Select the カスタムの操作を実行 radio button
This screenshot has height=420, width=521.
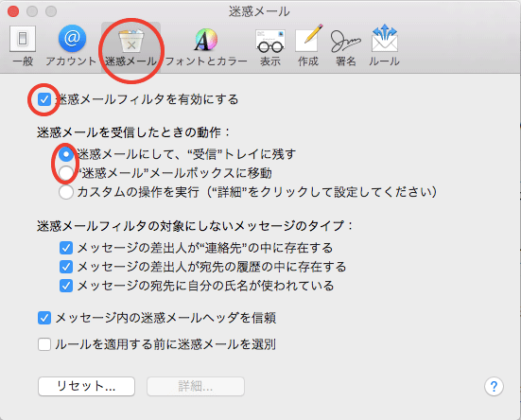click(66, 192)
